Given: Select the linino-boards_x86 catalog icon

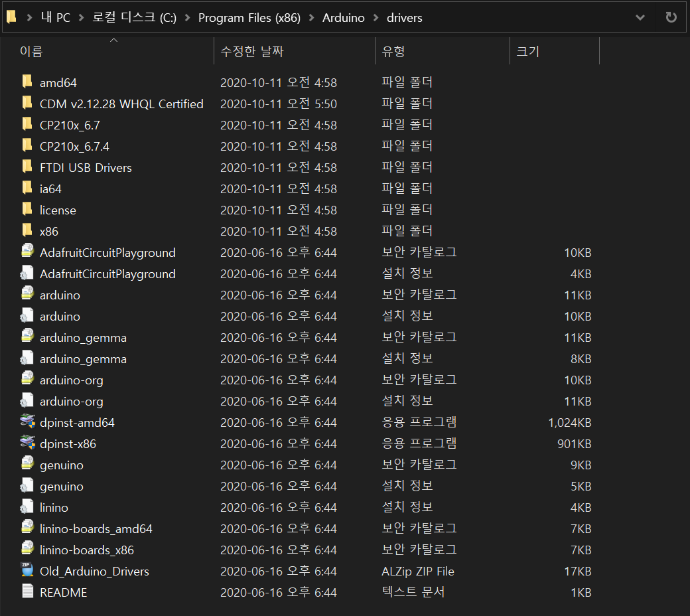Looking at the screenshot, I should pyautogui.click(x=27, y=548).
